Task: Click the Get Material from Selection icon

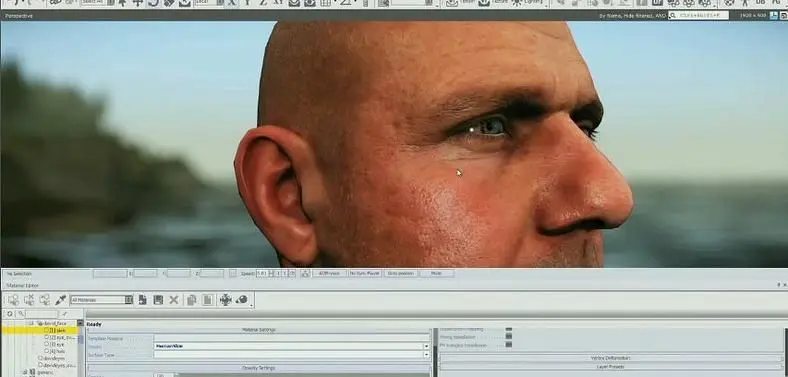Action: [45, 300]
